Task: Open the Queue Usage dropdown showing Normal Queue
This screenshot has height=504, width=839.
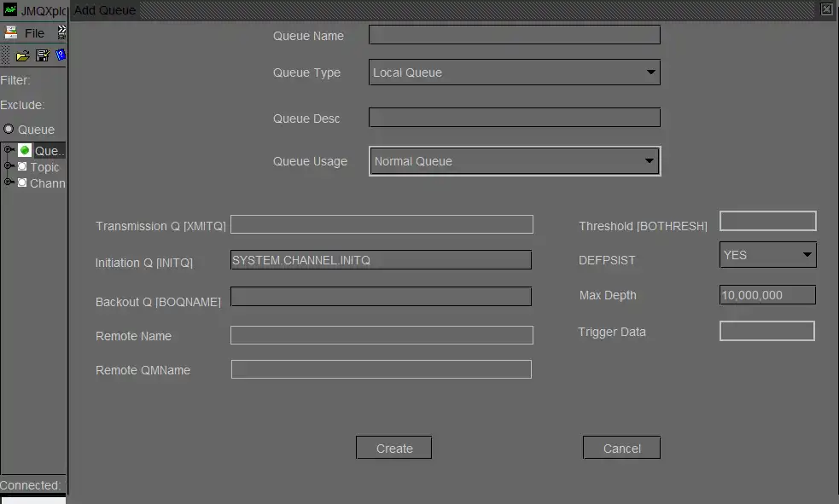Action: point(514,161)
